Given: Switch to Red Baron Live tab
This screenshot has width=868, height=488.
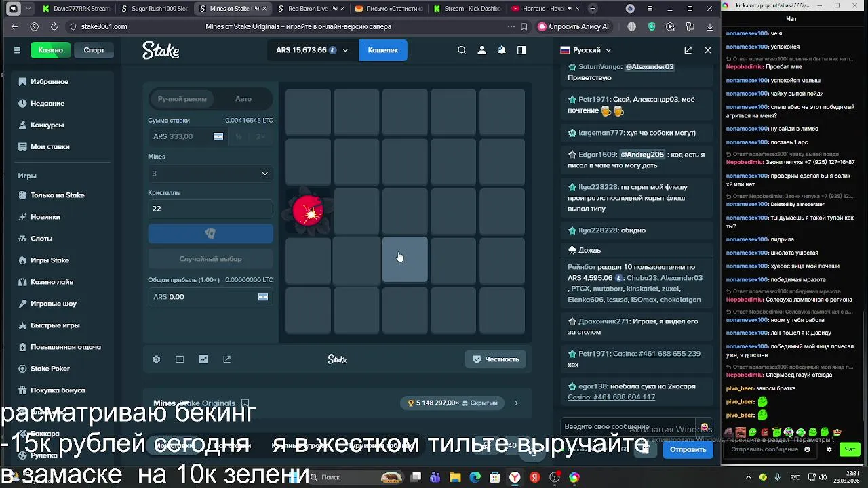Looking at the screenshot, I should click(x=310, y=9).
